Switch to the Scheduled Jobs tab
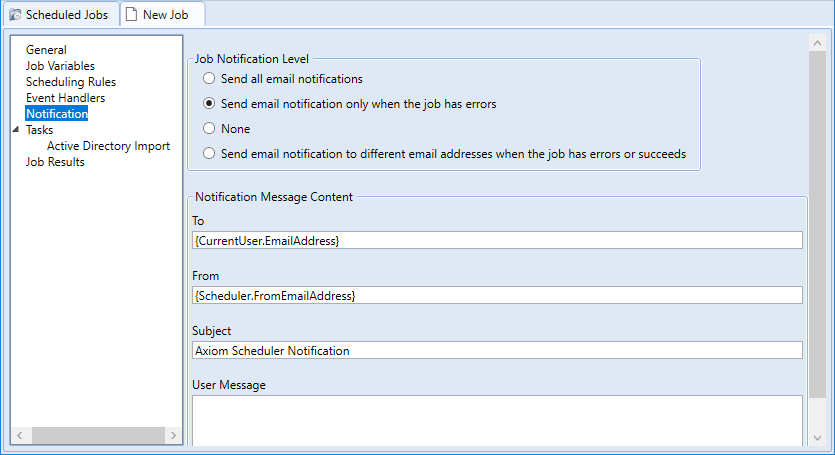The image size is (835, 455). [x=66, y=15]
